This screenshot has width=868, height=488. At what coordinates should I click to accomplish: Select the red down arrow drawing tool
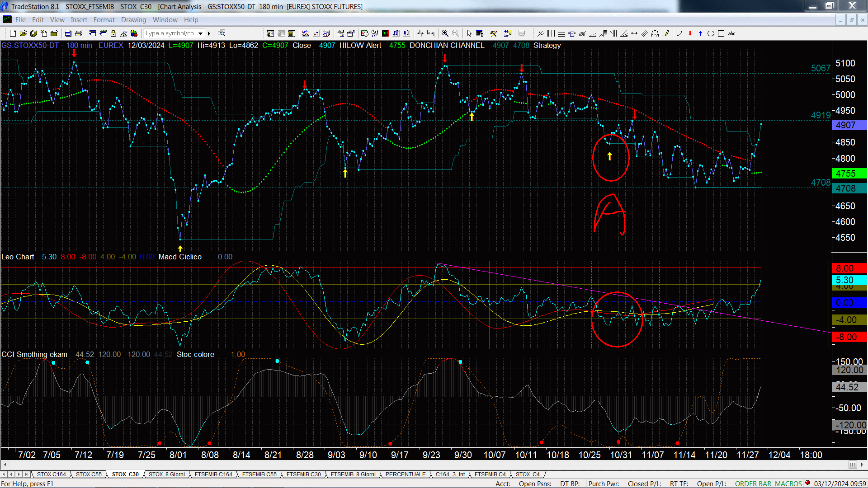click(690, 33)
